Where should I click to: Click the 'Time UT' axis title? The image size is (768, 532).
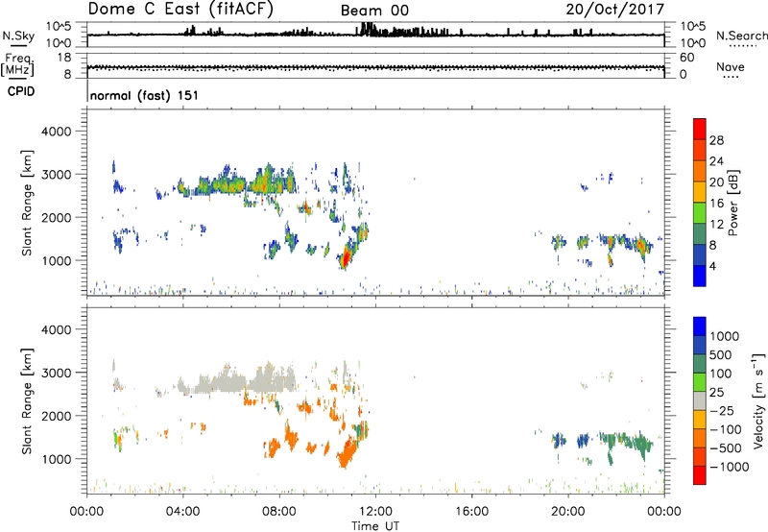coord(375,526)
